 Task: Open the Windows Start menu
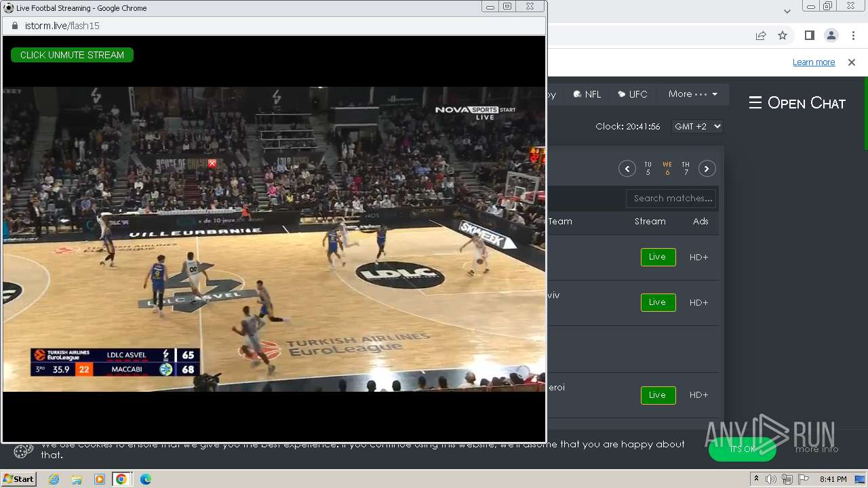(19, 479)
